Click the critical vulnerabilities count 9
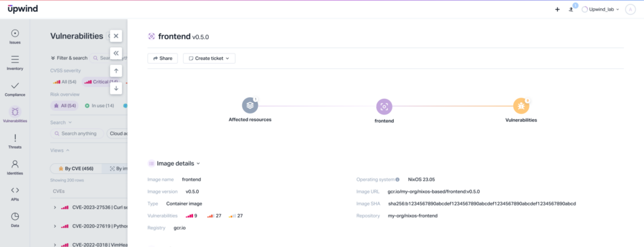Screen dimensions: 644x247 pos(191,215)
